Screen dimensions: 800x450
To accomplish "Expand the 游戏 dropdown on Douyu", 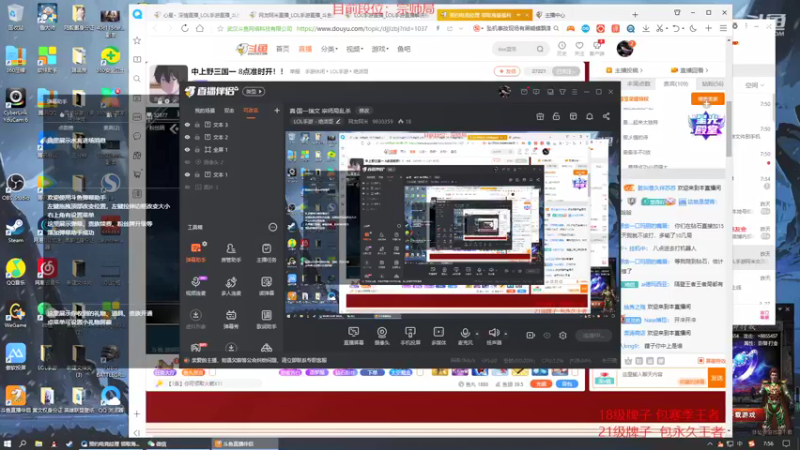I will click(380, 49).
